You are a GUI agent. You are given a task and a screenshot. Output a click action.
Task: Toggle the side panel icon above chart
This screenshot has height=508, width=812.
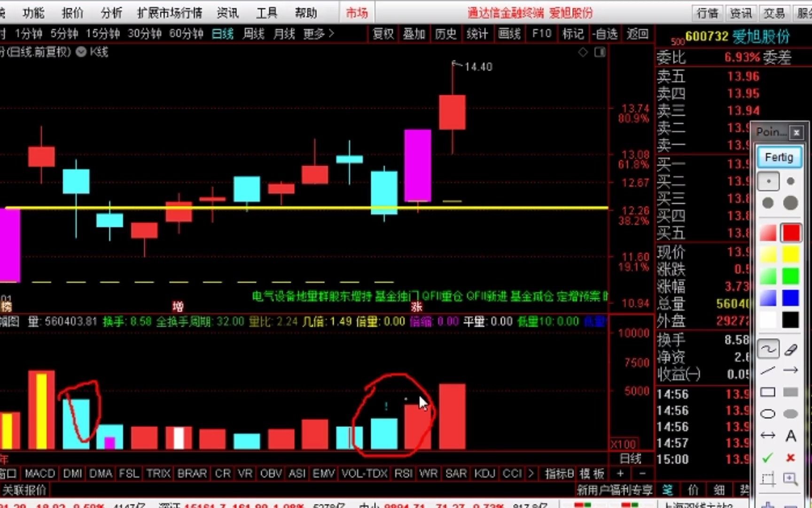pyautogui.click(x=600, y=52)
